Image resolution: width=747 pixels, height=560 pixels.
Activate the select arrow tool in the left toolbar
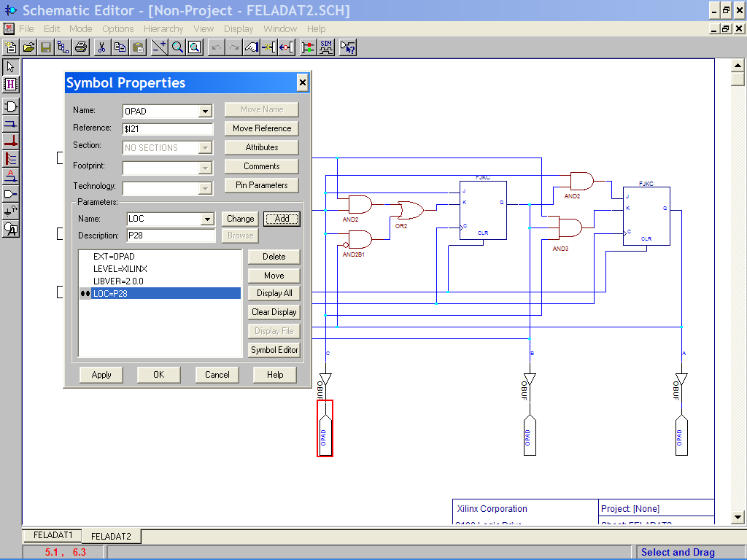tap(10, 66)
